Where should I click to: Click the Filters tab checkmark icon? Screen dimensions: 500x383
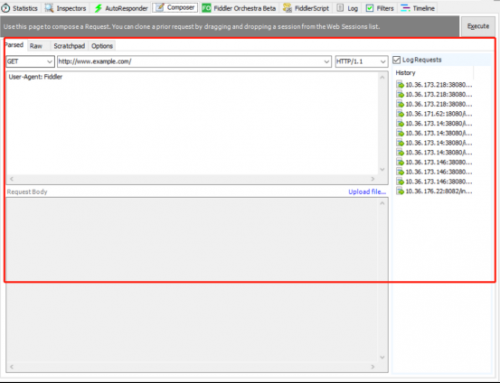[x=370, y=8]
